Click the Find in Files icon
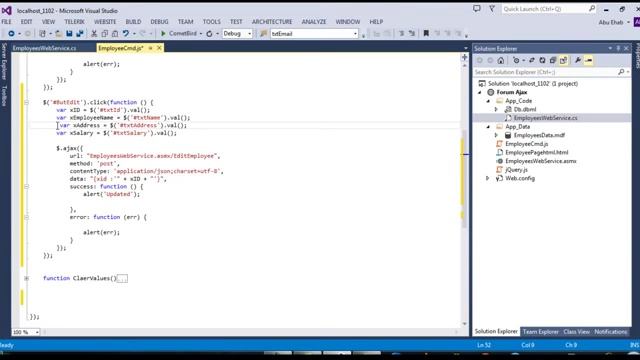 point(264,33)
